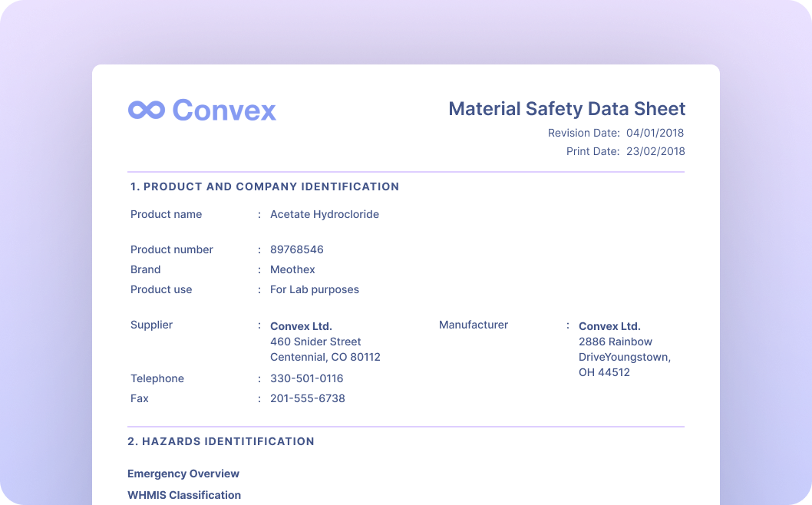Select the brand value Meothex
Viewport: 812px width, 505px height.
pyautogui.click(x=292, y=269)
